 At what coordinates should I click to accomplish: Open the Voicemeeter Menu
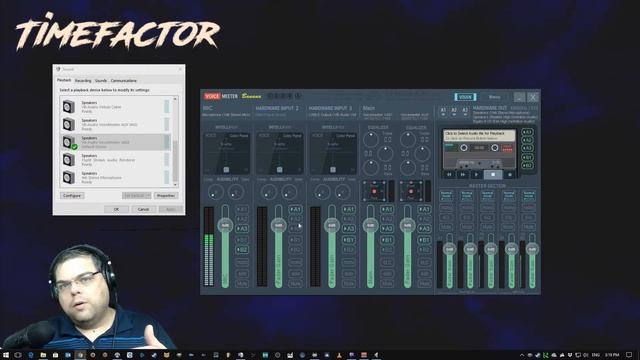coord(494,97)
